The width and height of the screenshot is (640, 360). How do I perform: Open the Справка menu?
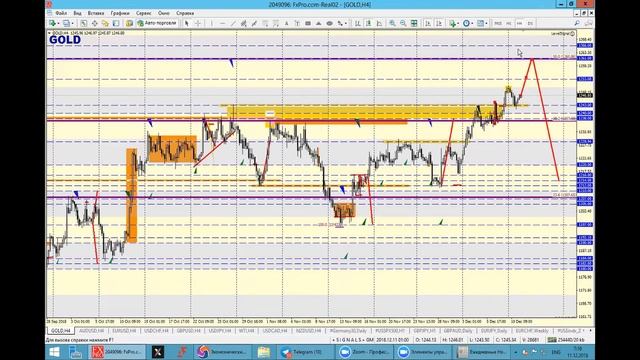(x=185, y=13)
